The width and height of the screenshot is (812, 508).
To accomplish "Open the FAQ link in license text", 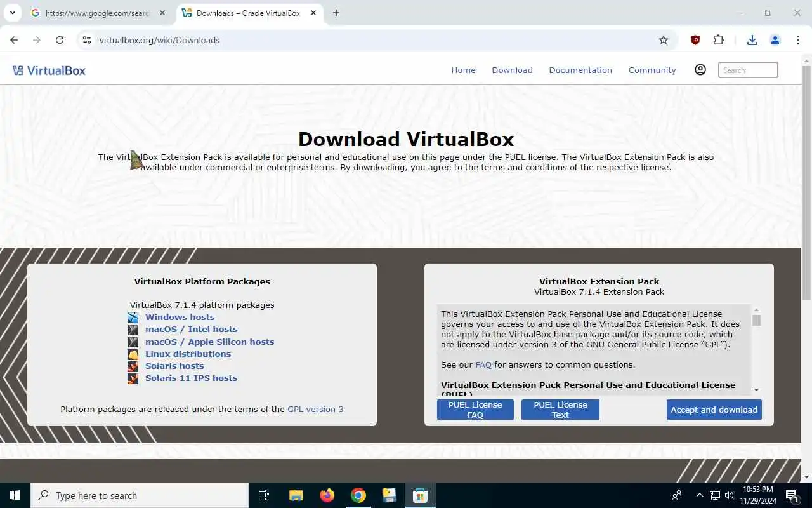I will coord(483,365).
